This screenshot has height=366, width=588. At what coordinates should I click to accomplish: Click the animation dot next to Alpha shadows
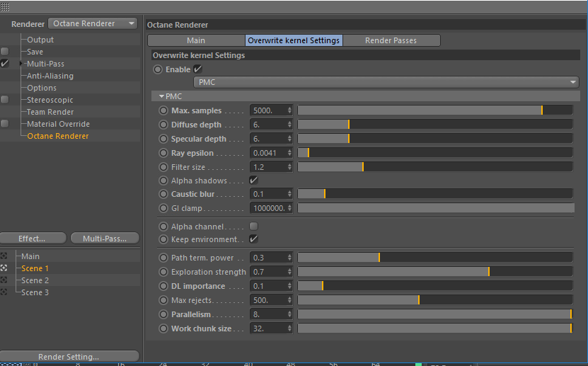[163, 181]
